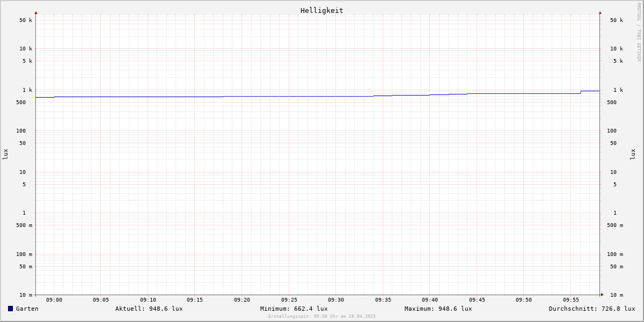Click the 09:35 time axis label
The image size is (644, 322).
click(383, 300)
